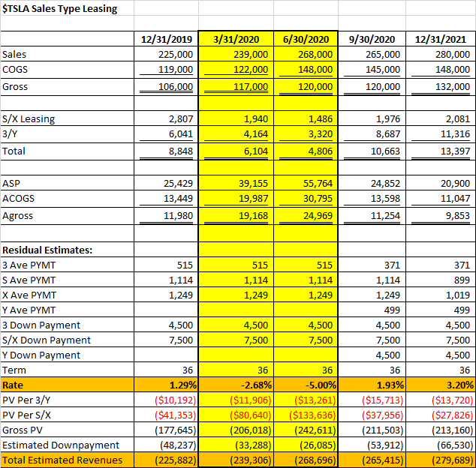476x468 pixels.
Task: Select the '$TSLA Sales Type Leasing' title cell
Action: (x=60, y=8)
